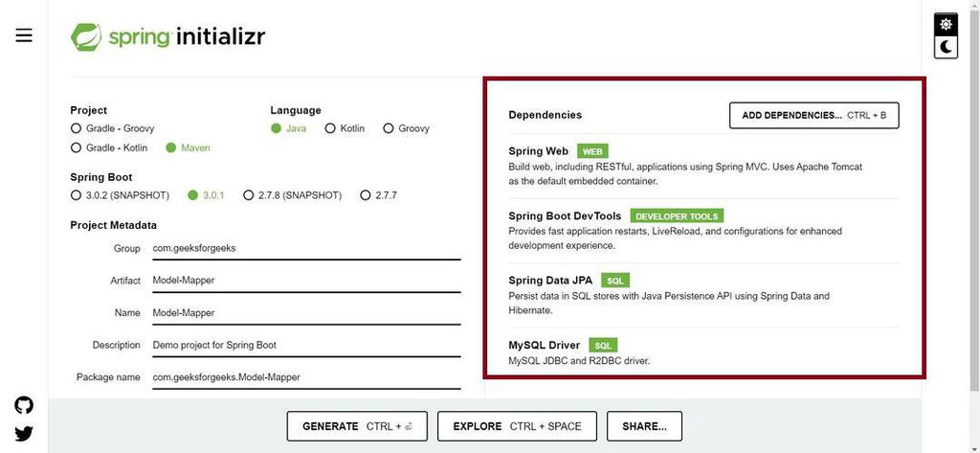This screenshot has width=980, height=453.
Task: Click the Spring Initializr logo
Action: 168,36
